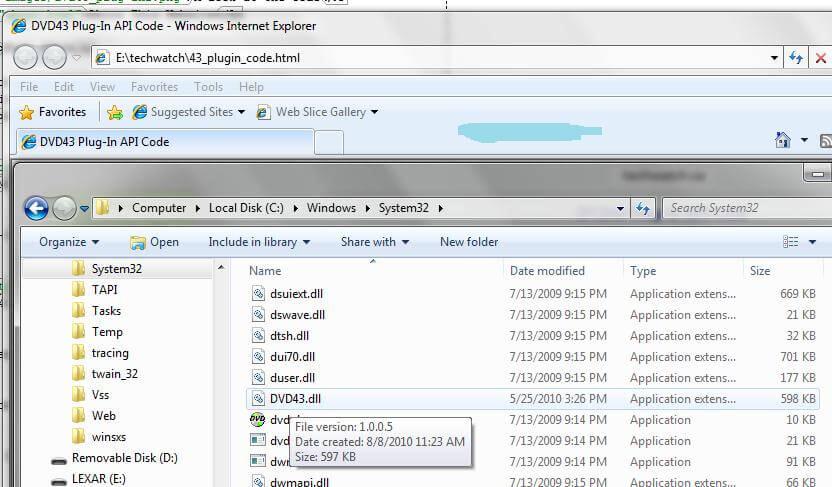The width and height of the screenshot is (832, 487).
Task: Open the Tools menu in Internet Explorer
Action: click(x=208, y=86)
